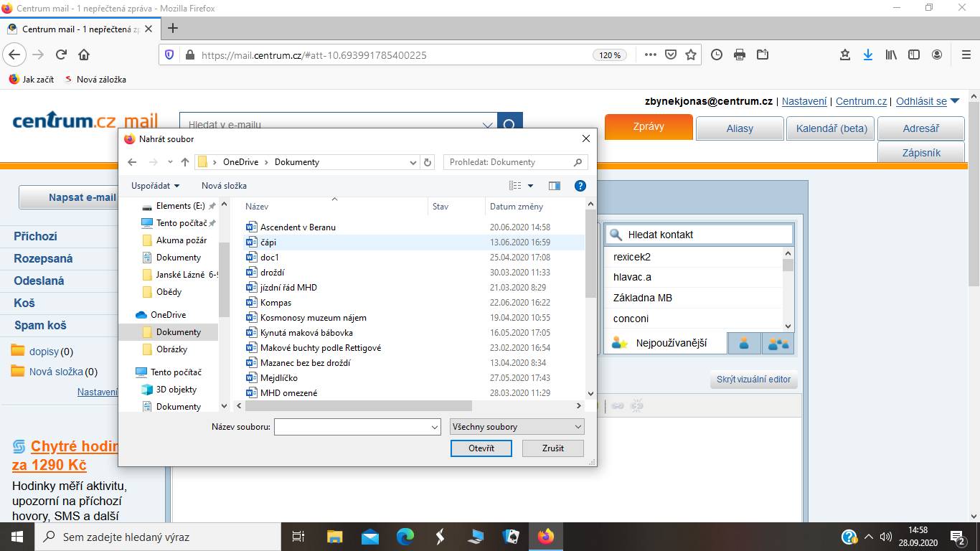Open recent locations dropdown arrow

(x=170, y=162)
